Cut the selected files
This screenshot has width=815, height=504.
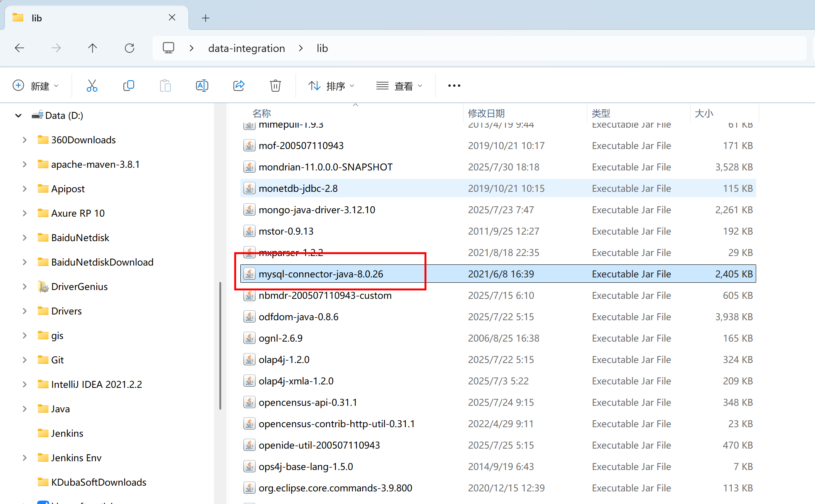92,85
